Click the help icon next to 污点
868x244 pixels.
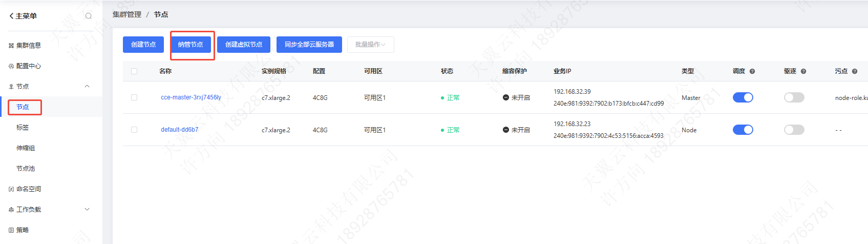[x=855, y=71]
